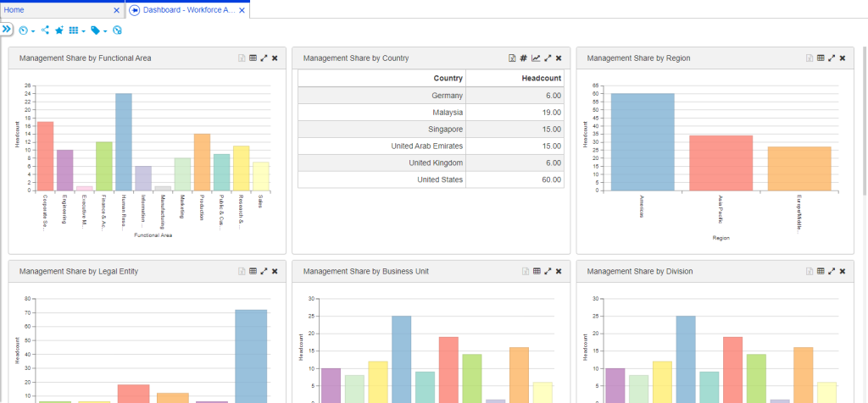Click the Headcount column header

point(540,78)
